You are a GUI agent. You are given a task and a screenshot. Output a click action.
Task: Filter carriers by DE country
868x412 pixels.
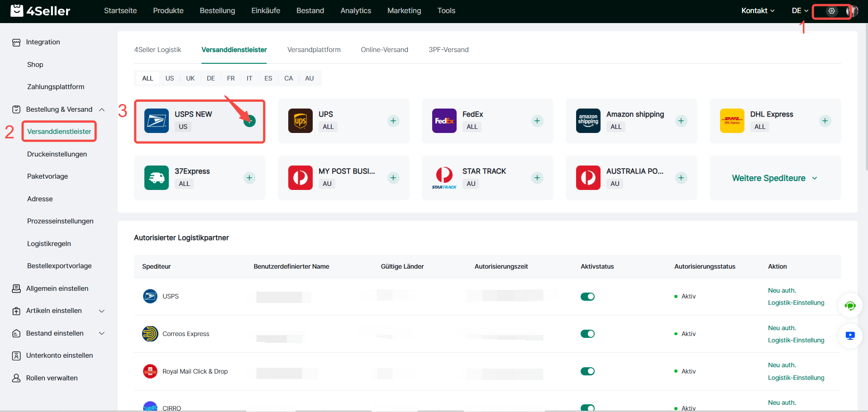point(210,78)
